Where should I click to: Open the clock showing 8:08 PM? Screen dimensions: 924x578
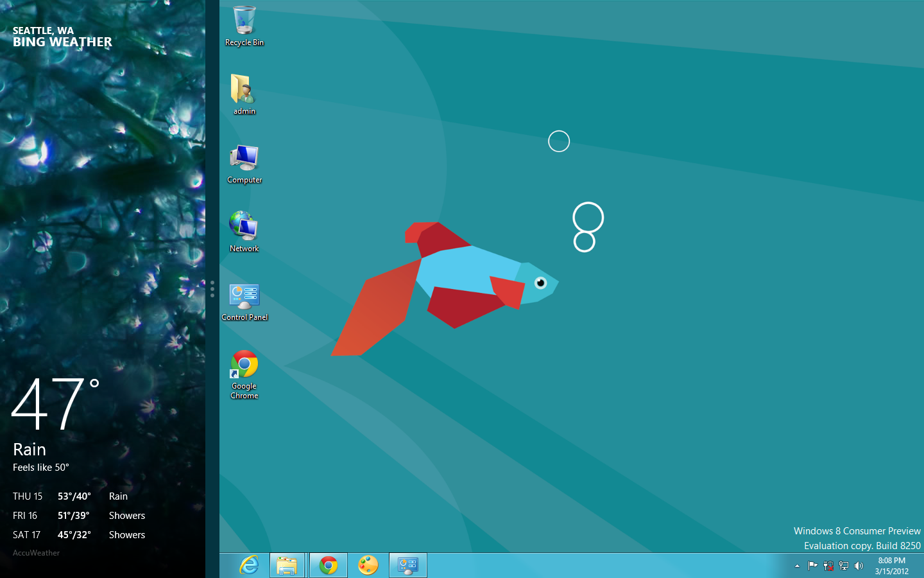[x=892, y=566]
